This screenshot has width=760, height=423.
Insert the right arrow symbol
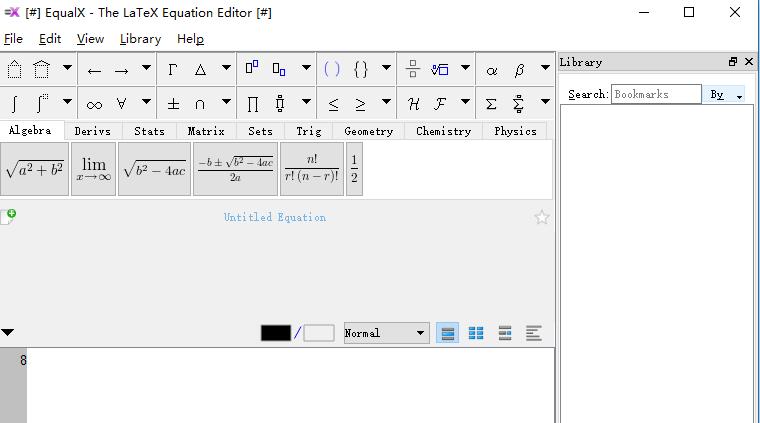tap(121, 71)
